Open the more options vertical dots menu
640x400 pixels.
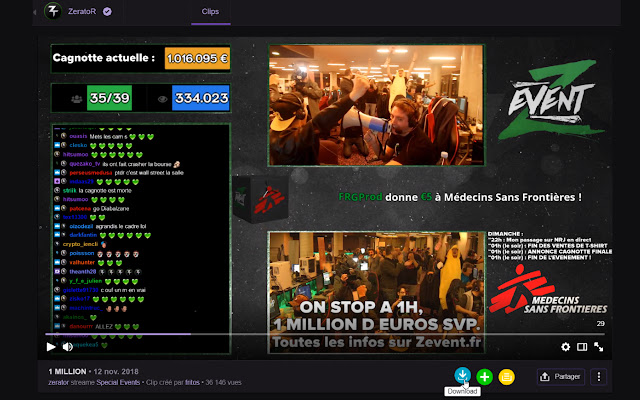pyautogui.click(x=599, y=377)
